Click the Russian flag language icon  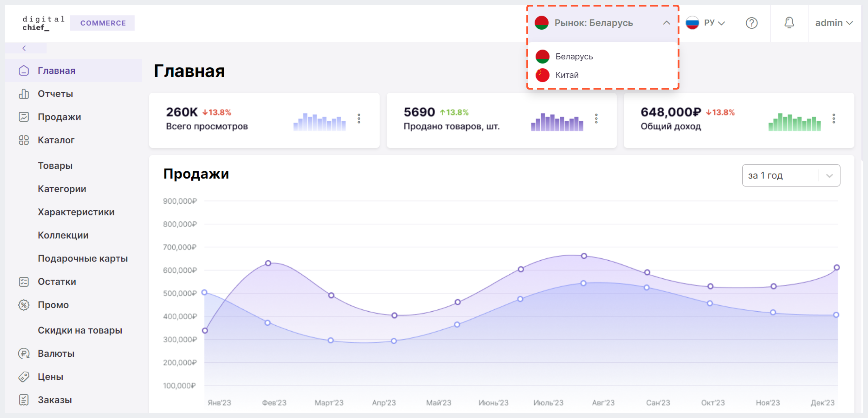click(x=692, y=23)
